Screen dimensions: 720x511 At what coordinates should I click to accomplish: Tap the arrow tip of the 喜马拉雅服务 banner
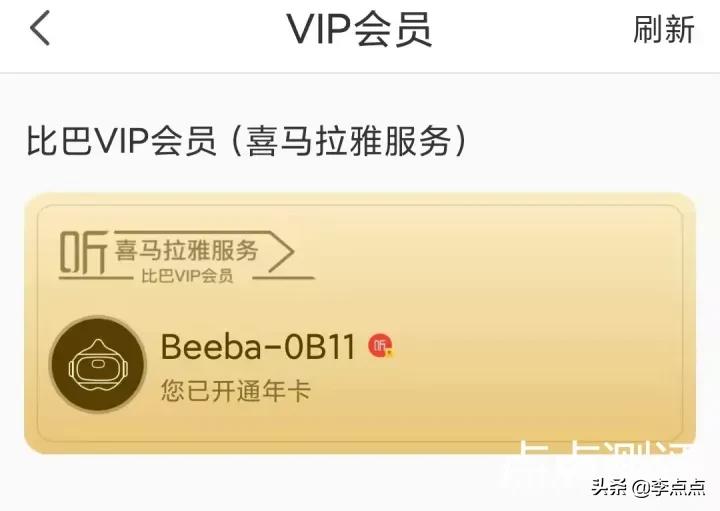281,252
